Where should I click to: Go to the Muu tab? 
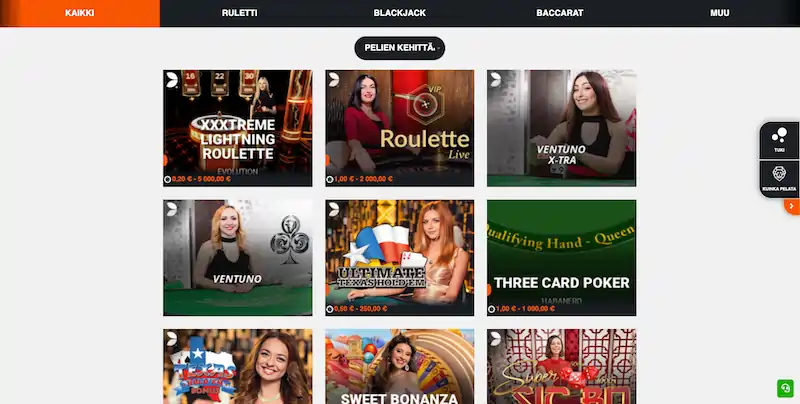point(719,13)
